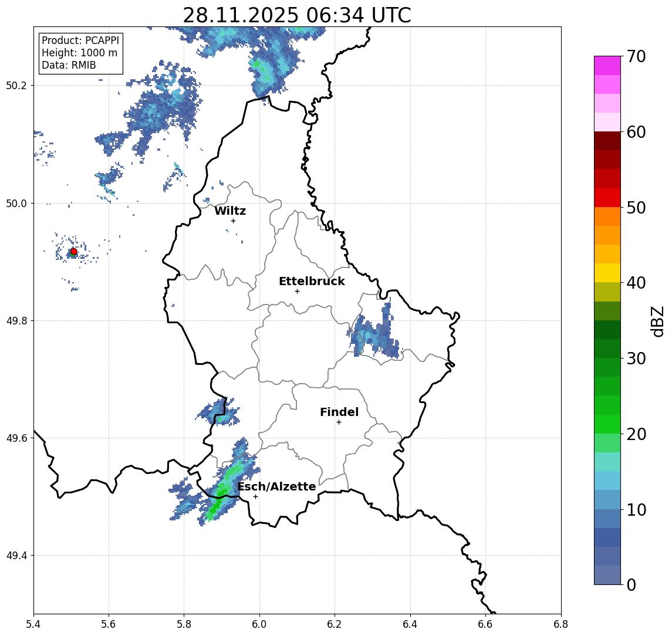Viewport: 672px width, 636px height.
Task: Select the 'Findel' city label
Action: click(x=339, y=412)
